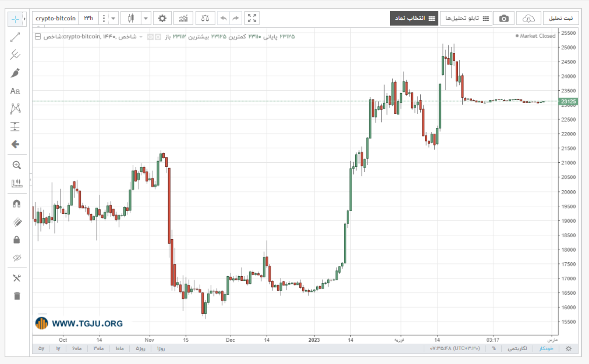Select the crosshair cursor tool
The height and width of the screenshot is (364, 589).
pos(15,19)
